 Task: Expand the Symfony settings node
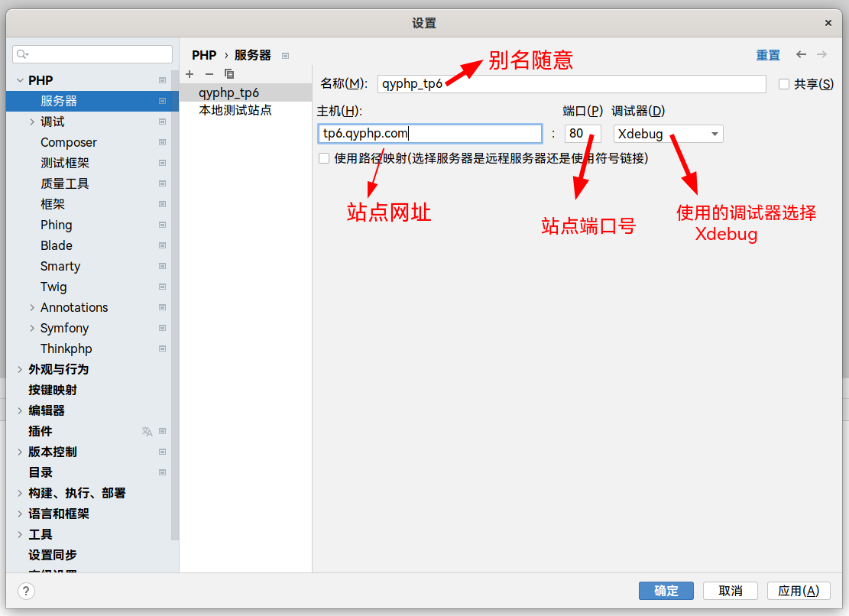pyautogui.click(x=32, y=328)
